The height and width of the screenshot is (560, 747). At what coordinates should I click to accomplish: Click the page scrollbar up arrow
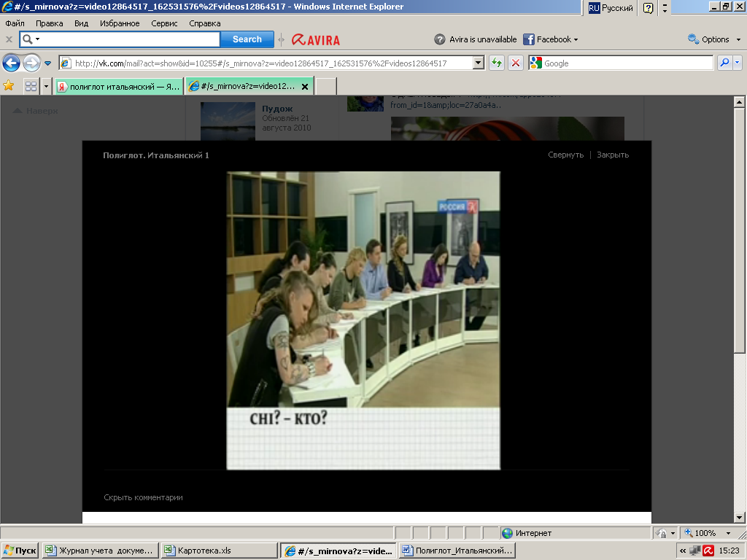(739, 101)
